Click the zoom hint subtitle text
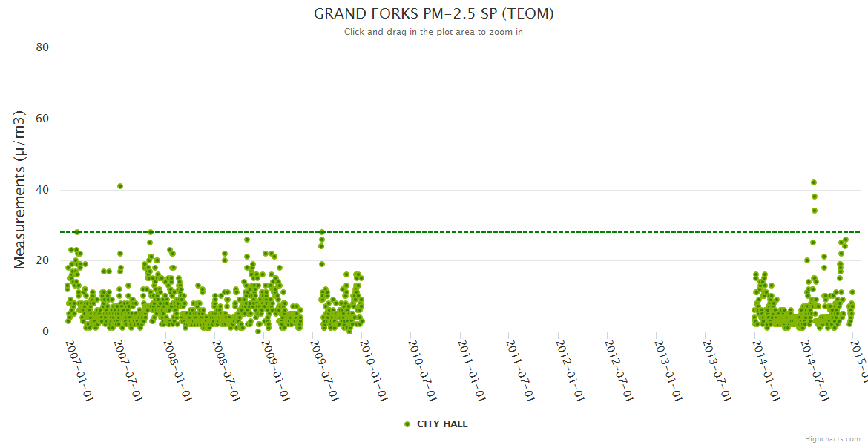Viewport: 868px width, 445px height. pos(433,32)
